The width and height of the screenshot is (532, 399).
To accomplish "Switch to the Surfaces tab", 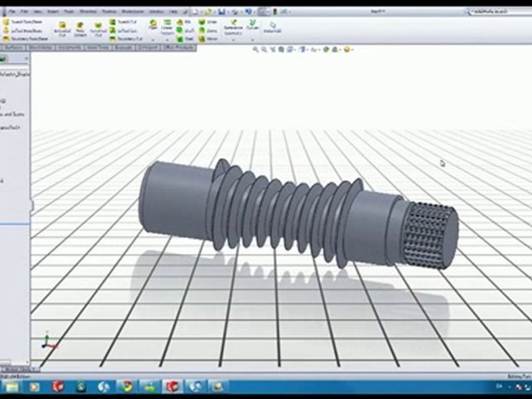I will (14, 48).
